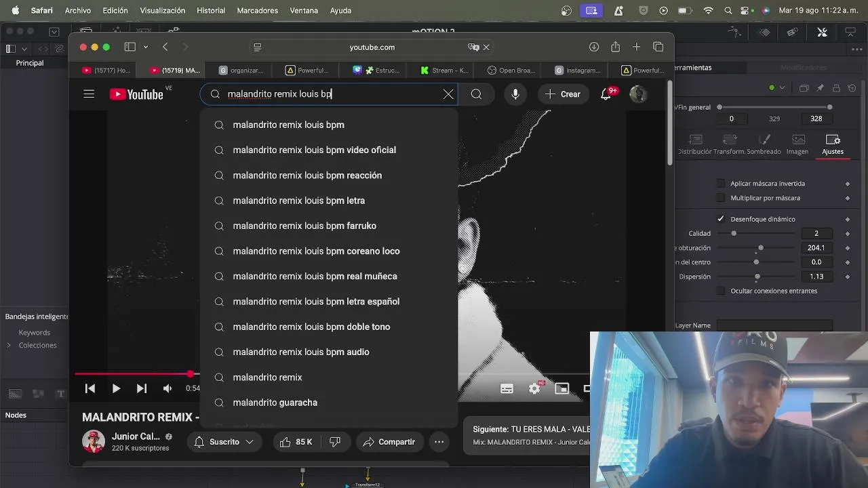Click the Crear button
The image size is (868, 488).
tap(563, 94)
